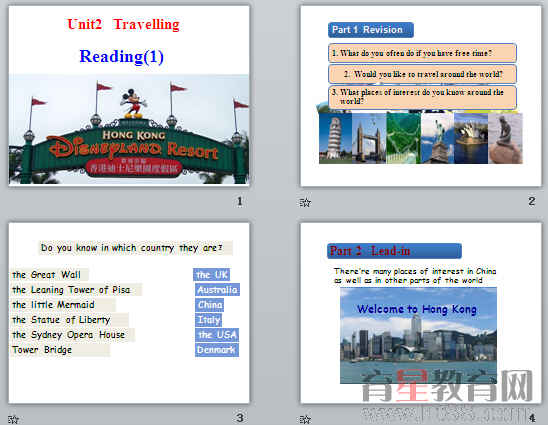Click the Sydney Opera House picture
The height and width of the screenshot is (425, 548).
pos(471,138)
